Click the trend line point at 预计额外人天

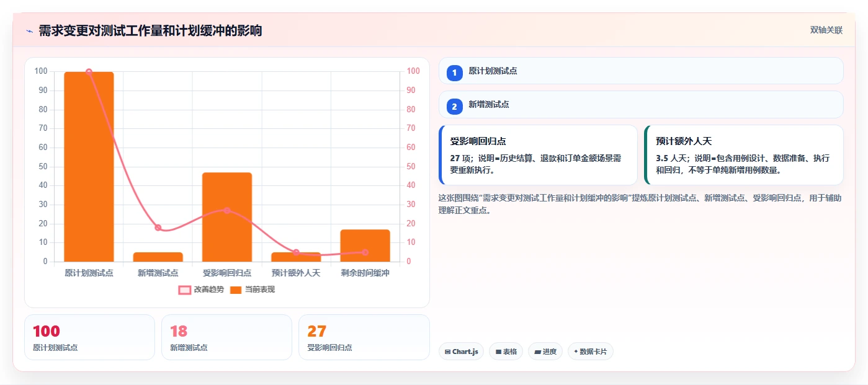point(296,252)
